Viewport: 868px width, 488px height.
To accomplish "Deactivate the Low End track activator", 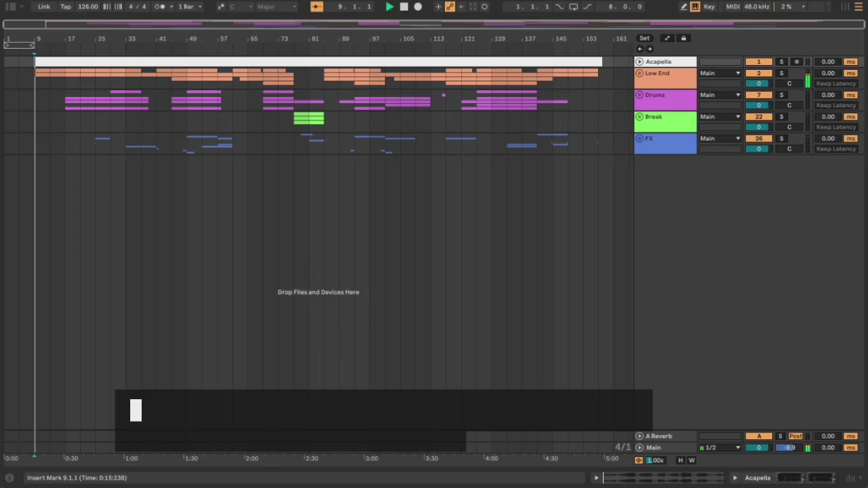I will coord(759,73).
